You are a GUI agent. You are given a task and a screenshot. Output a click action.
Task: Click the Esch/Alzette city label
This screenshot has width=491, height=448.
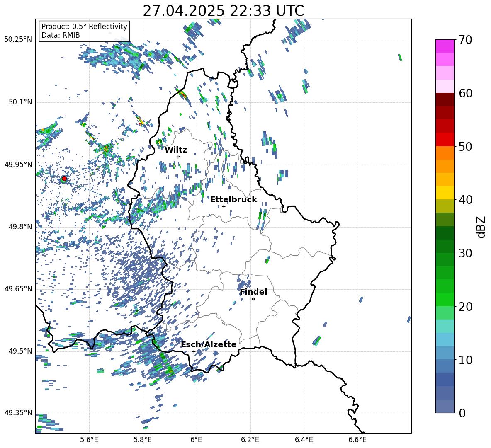click(209, 345)
